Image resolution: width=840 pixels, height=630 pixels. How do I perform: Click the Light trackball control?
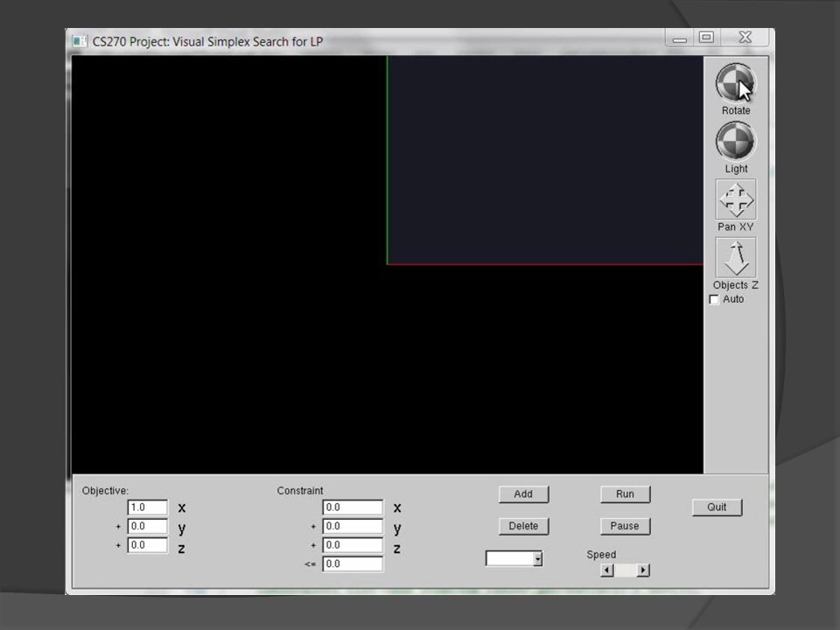pos(735,141)
